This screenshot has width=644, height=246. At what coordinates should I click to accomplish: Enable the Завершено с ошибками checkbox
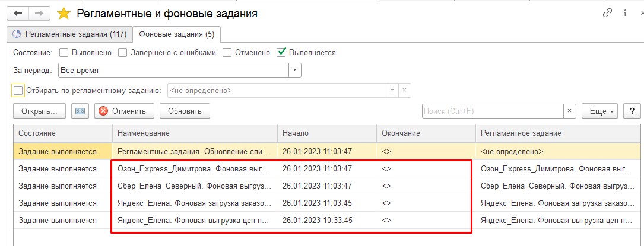[x=122, y=53]
